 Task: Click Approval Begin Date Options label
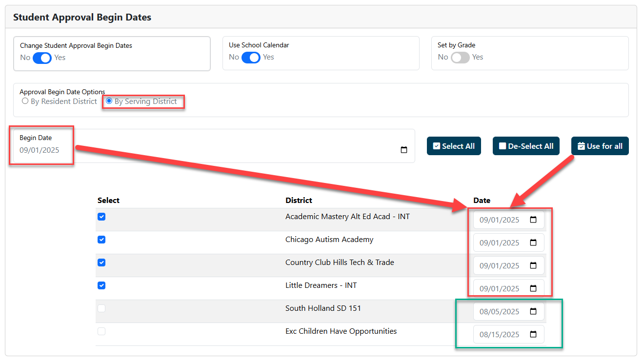click(62, 92)
